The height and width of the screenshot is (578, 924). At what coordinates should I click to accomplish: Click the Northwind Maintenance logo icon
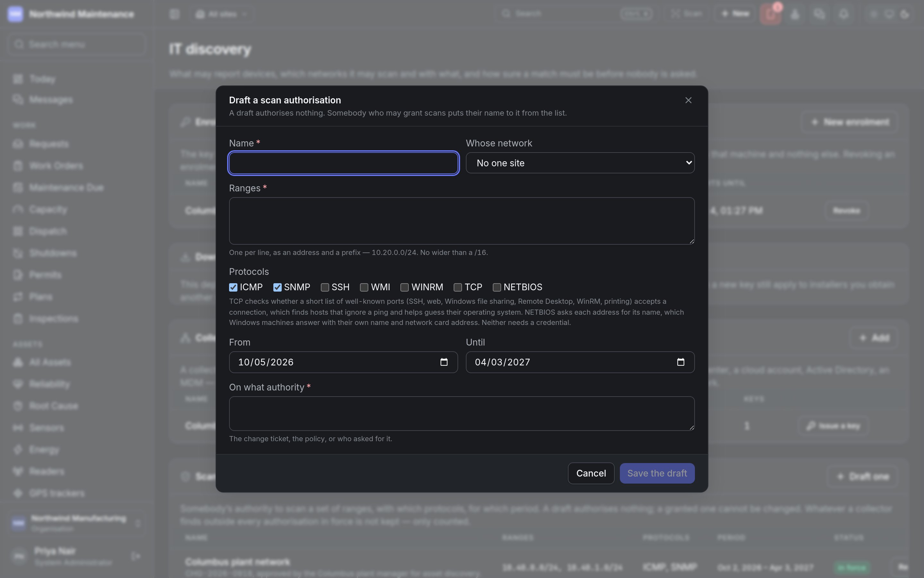point(15,14)
